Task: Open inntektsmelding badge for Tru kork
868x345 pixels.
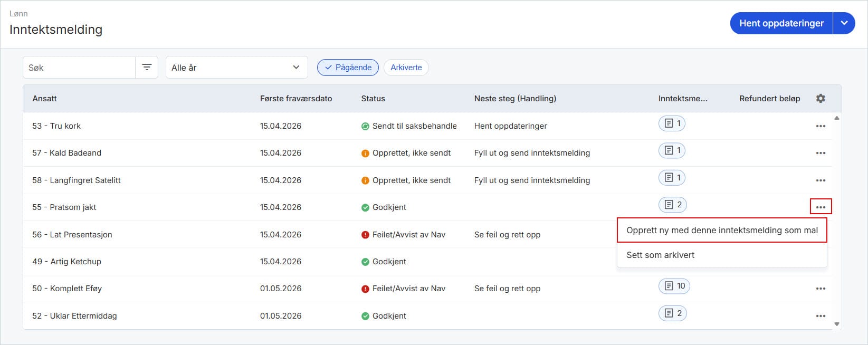Action: click(672, 123)
